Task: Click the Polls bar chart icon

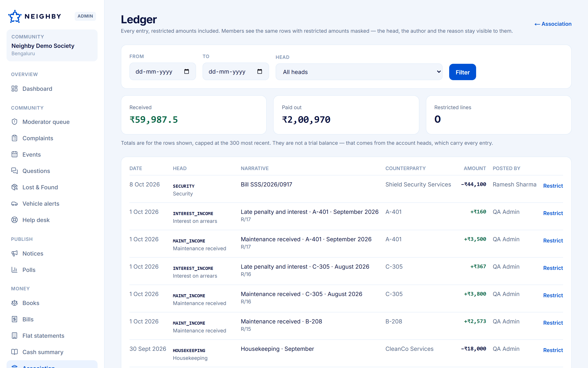Action: tap(14, 270)
